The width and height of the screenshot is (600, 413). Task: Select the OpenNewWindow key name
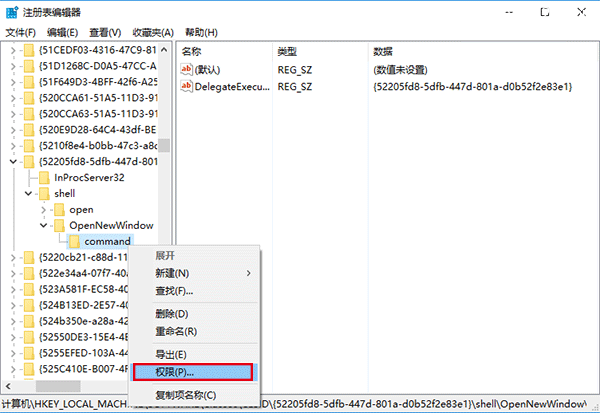click(x=111, y=225)
